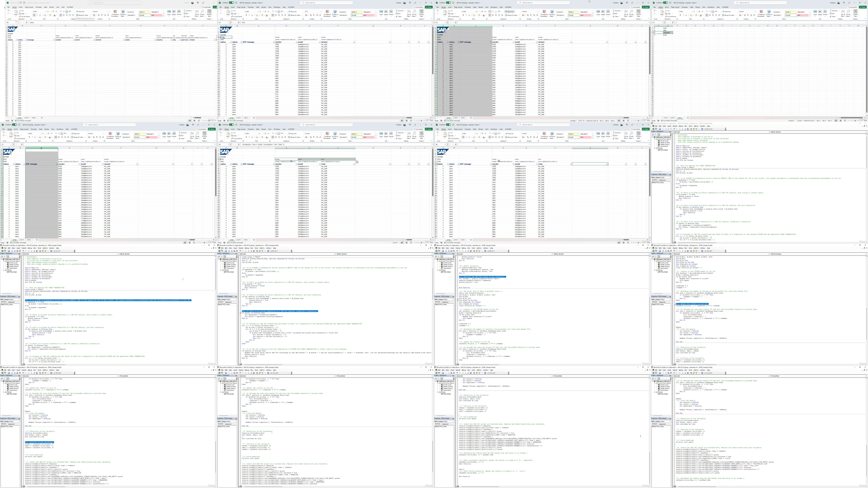Image resolution: width=868 pixels, height=488 pixels.
Task: Switch to the system sheet tab
Action: [27, 118]
